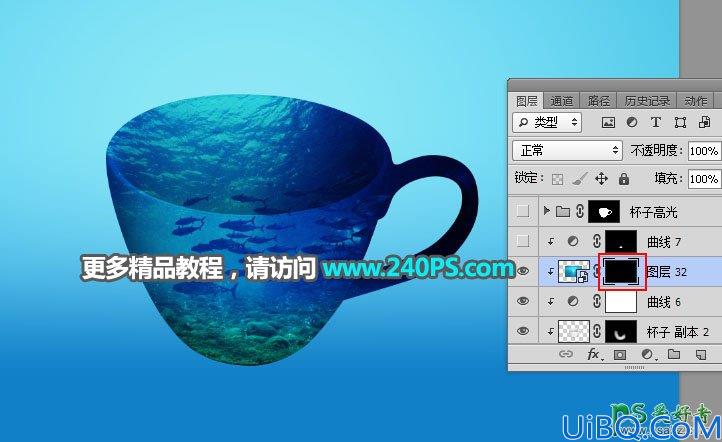Screen dimensions: 722x442
Task: Lock all layer attributes with padlock
Action: point(624,179)
